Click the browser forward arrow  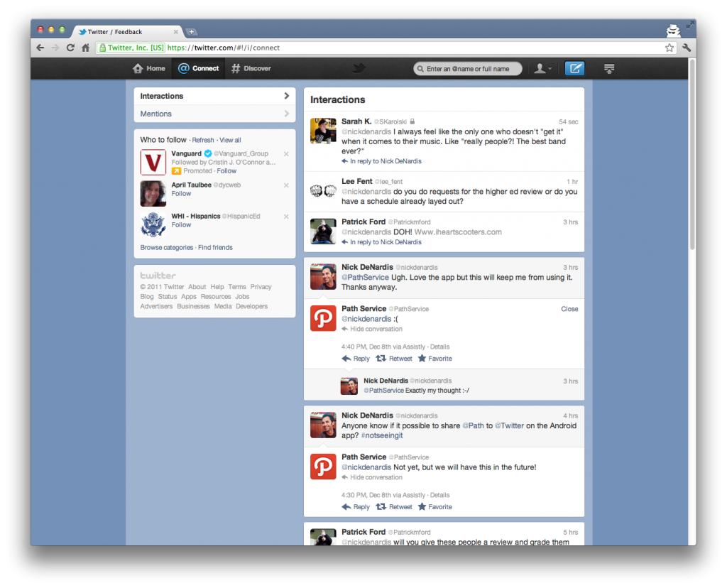click(x=55, y=48)
